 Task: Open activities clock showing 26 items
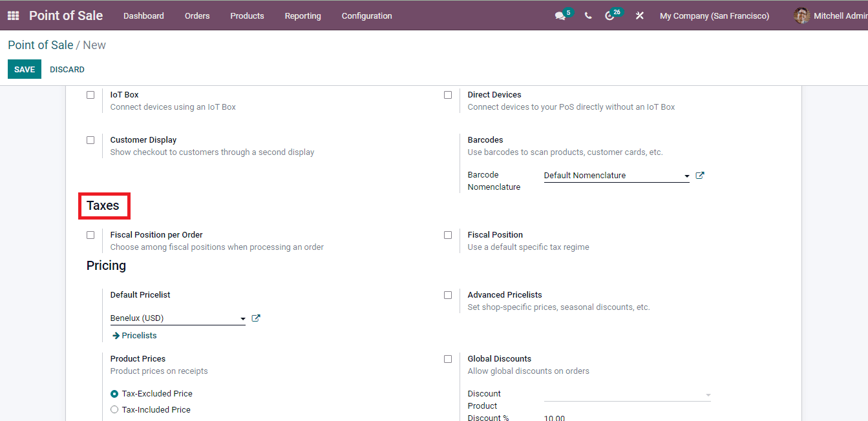tap(611, 15)
